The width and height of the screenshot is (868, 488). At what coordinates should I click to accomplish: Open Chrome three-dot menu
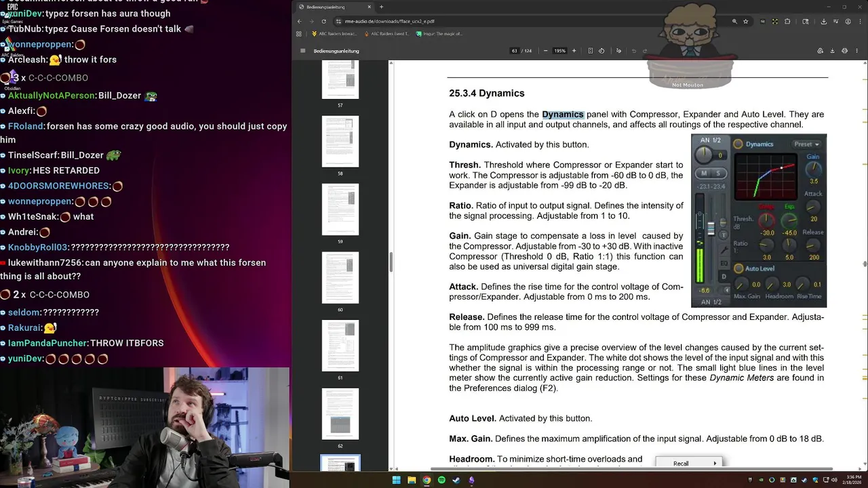860,22
